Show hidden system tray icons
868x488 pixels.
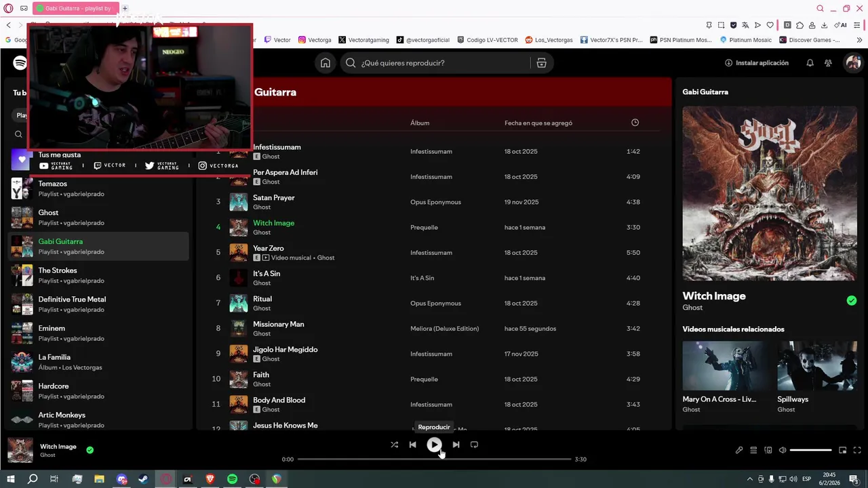[749, 479]
